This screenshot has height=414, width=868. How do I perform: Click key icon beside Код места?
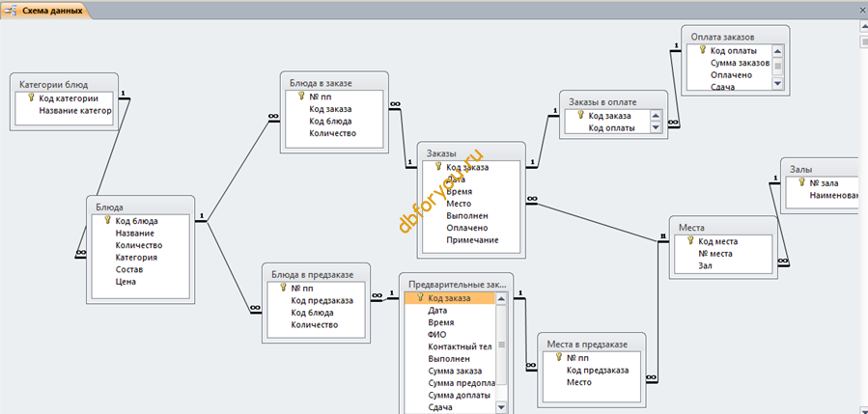click(690, 240)
